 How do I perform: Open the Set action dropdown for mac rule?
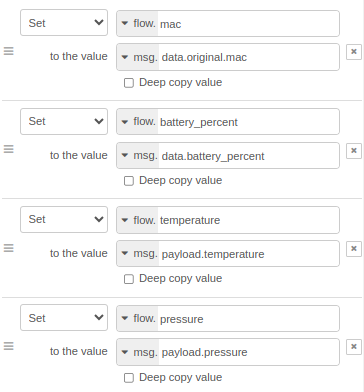pos(64,23)
